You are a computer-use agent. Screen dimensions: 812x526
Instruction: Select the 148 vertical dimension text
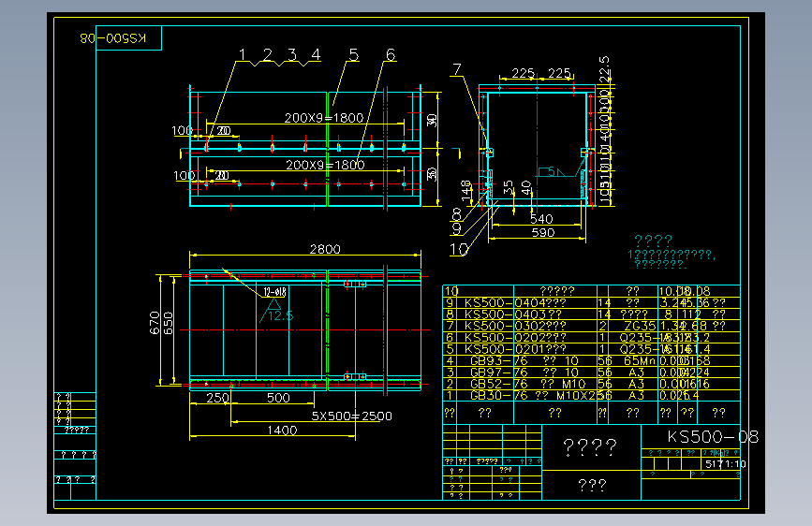pos(466,191)
